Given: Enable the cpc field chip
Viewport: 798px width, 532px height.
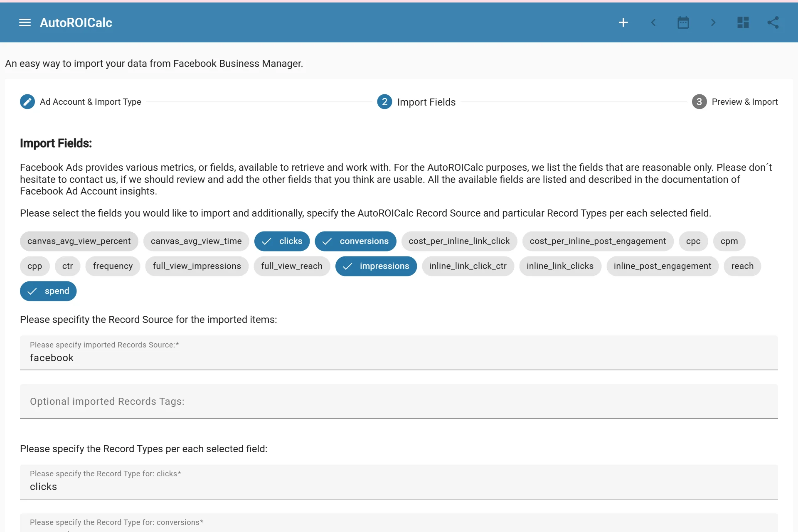Looking at the screenshot, I should (693, 241).
